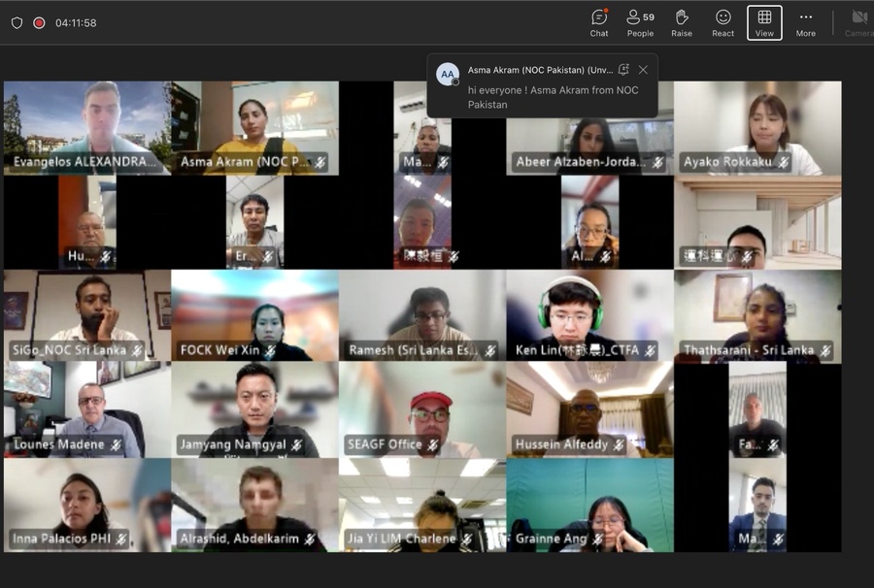874x588 pixels.
Task: Click the AA avatar in the notification
Action: coord(448,74)
